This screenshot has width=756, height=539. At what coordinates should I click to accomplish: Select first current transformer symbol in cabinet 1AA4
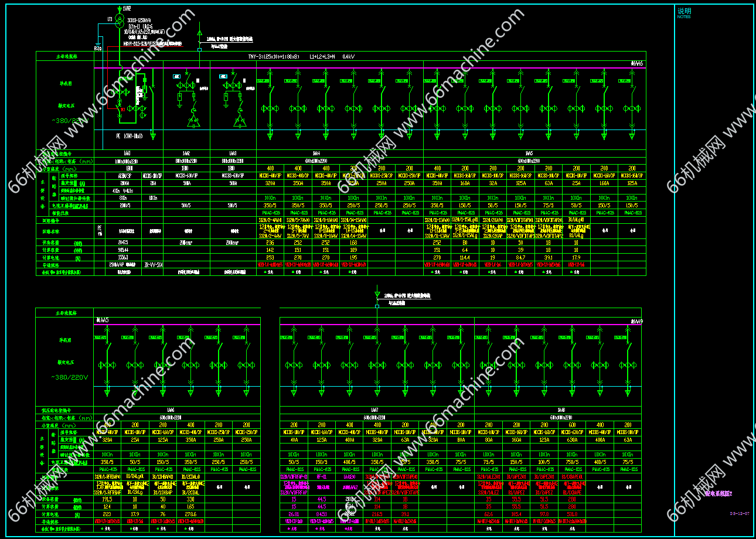pyautogui.click(x=270, y=109)
